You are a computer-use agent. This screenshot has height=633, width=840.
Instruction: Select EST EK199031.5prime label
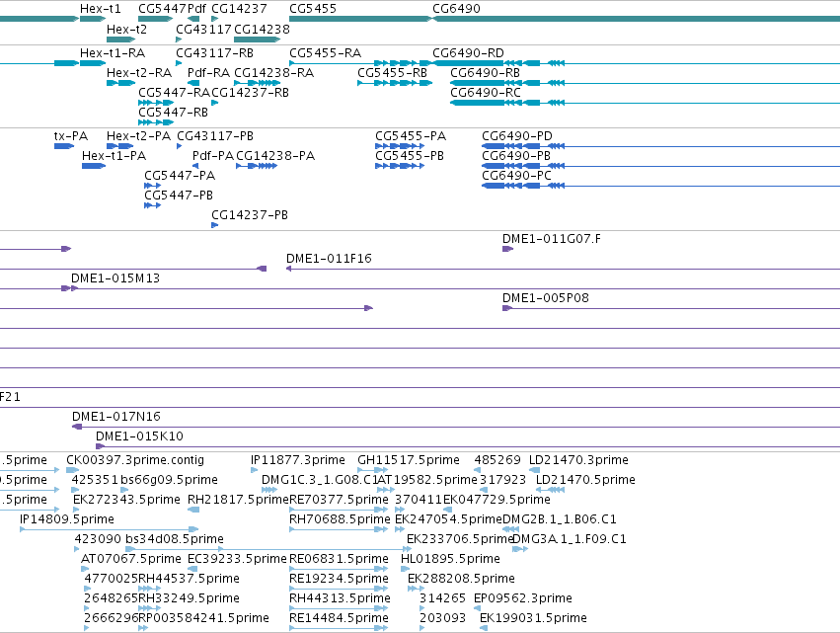pyautogui.click(x=533, y=617)
